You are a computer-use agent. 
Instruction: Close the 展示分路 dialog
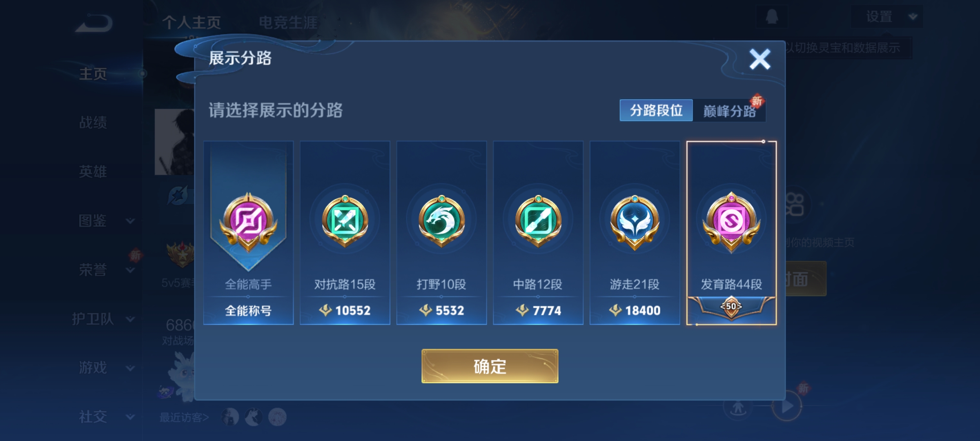click(x=759, y=60)
